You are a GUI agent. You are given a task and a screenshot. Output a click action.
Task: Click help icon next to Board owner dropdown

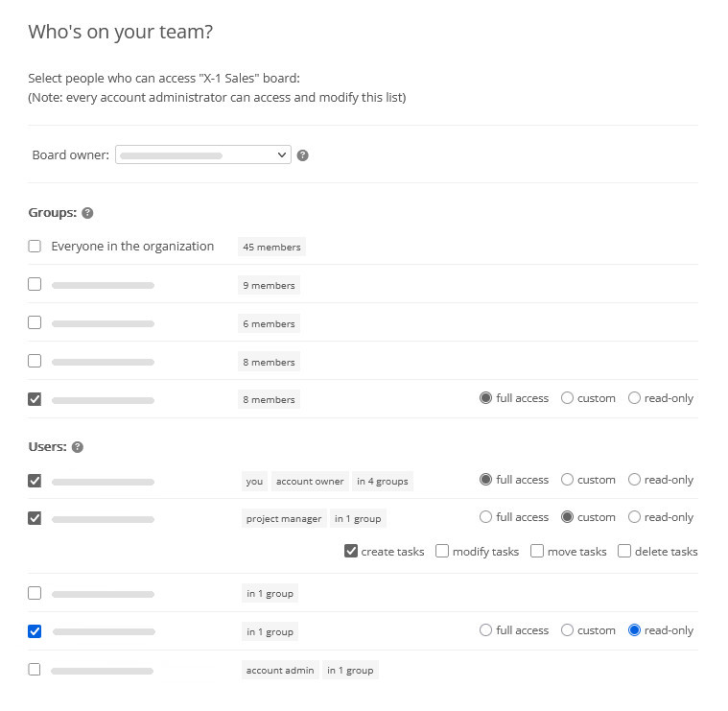point(303,155)
